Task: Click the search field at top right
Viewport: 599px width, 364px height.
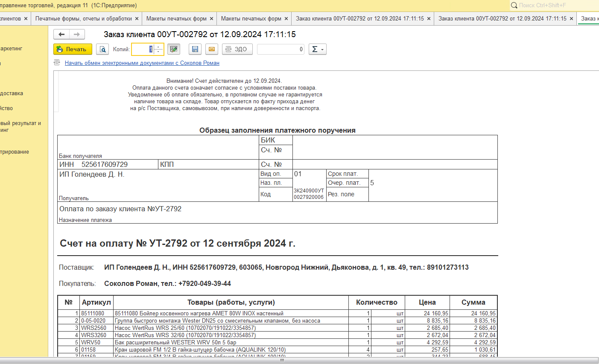Action: (x=555, y=5)
